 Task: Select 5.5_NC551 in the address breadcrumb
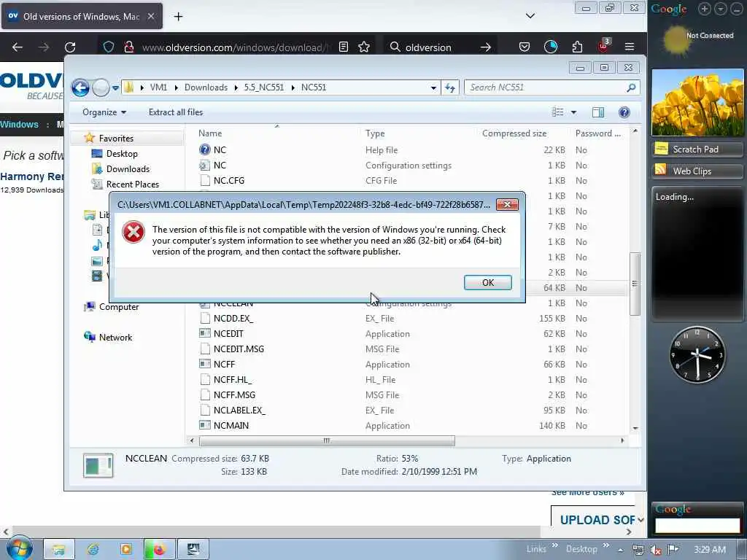click(x=263, y=87)
